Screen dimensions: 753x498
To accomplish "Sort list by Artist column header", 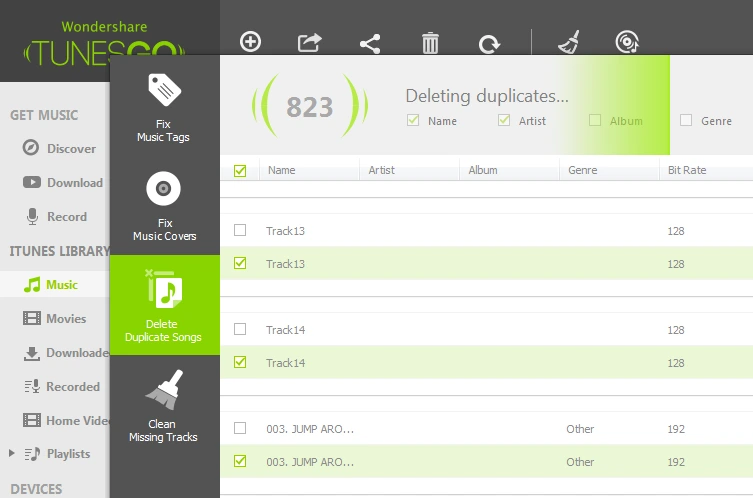I will [381, 170].
